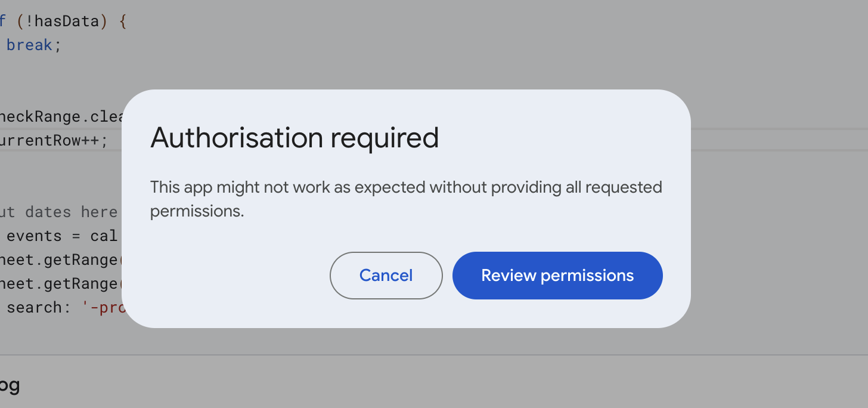Click the word "permissions." ending the message
Image resolution: width=868 pixels, height=408 pixels.
[x=197, y=212]
